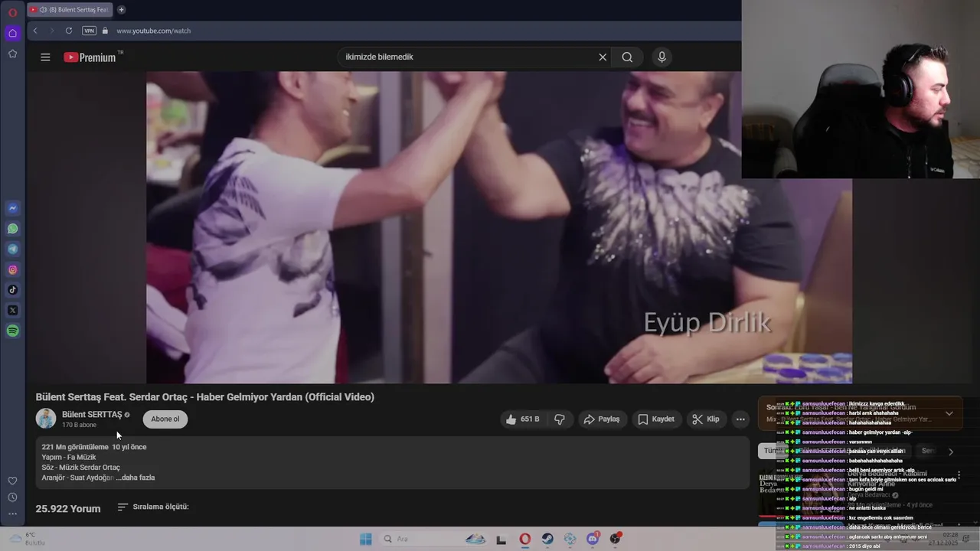Open OBS Studio from the taskbar

[x=616, y=539]
